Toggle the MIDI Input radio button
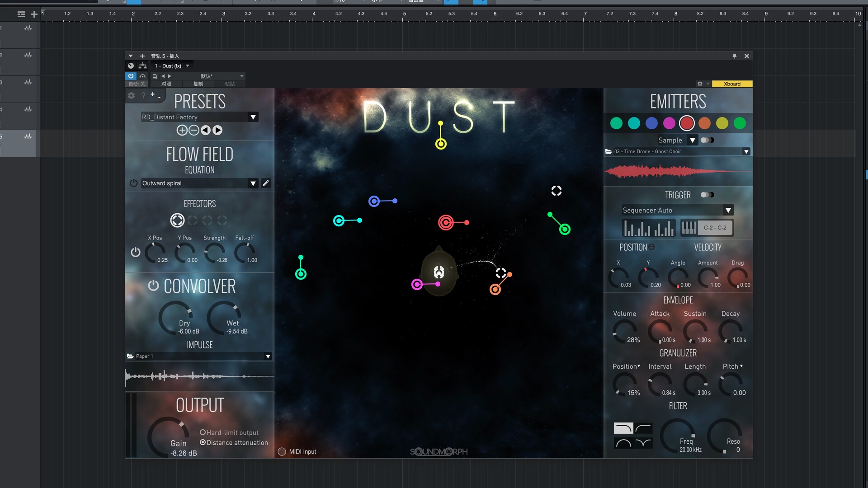 coord(282,451)
